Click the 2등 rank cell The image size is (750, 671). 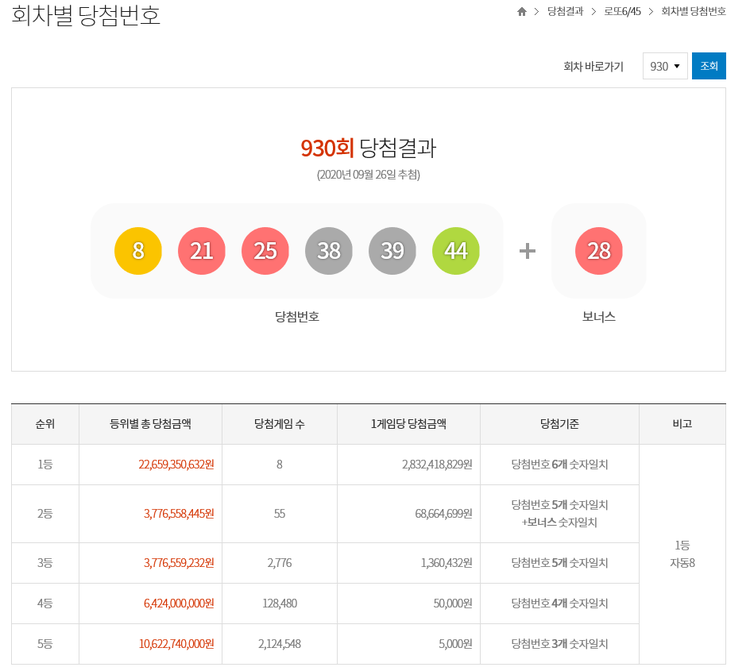pos(45,514)
